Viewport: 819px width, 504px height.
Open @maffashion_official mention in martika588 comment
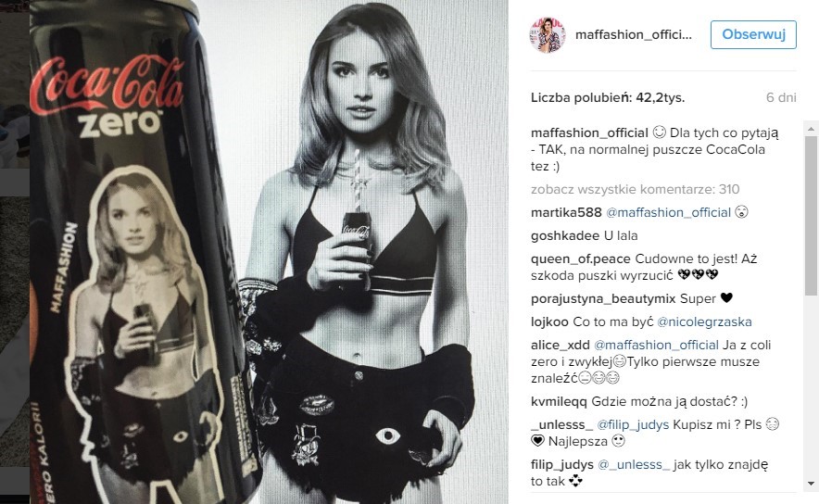pyautogui.click(x=668, y=212)
